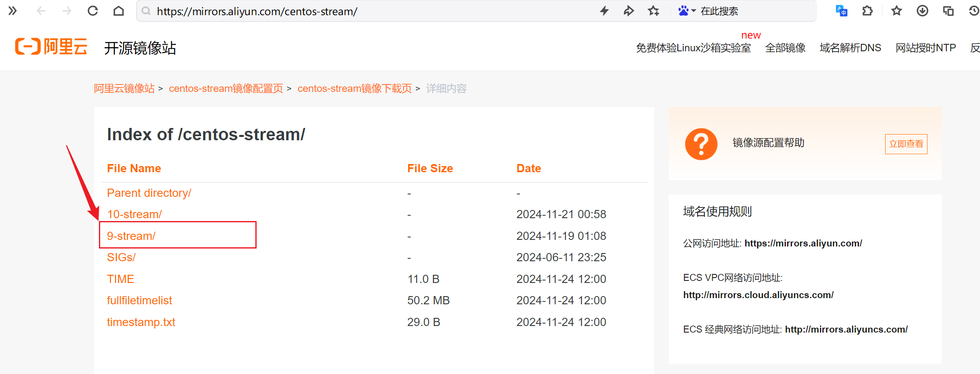Viewport: 980px width, 374px height.
Task: Click the 镜像源配置帮助 text
Action: click(768, 143)
